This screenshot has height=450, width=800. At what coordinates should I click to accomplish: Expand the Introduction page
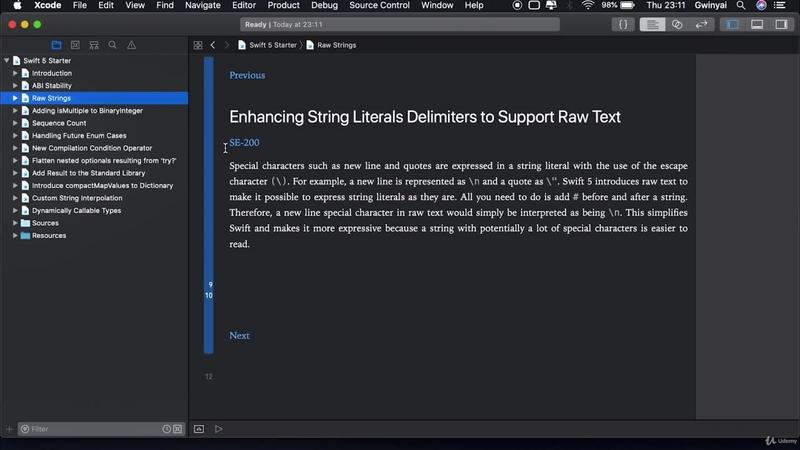15,73
